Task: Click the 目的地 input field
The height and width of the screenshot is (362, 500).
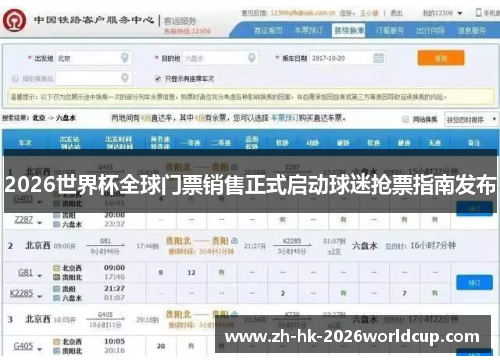Action: pyautogui.click(x=220, y=58)
